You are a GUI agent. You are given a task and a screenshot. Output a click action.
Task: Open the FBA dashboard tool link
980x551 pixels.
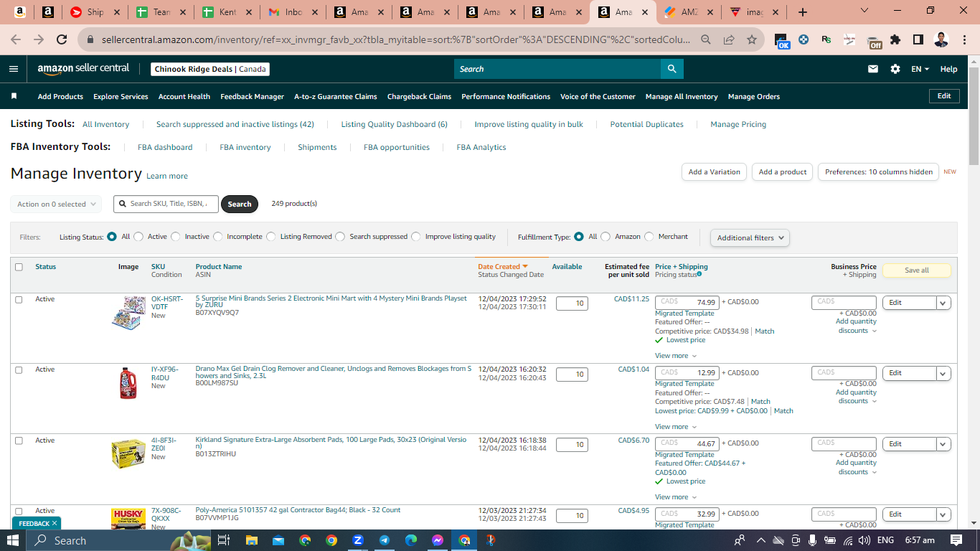coord(165,147)
